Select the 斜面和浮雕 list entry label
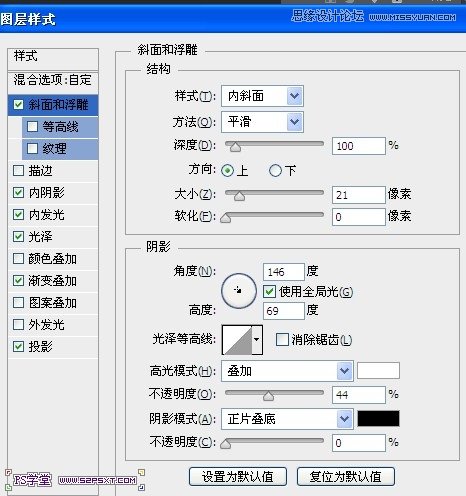Screen dimensions: 466x496 tap(58, 105)
